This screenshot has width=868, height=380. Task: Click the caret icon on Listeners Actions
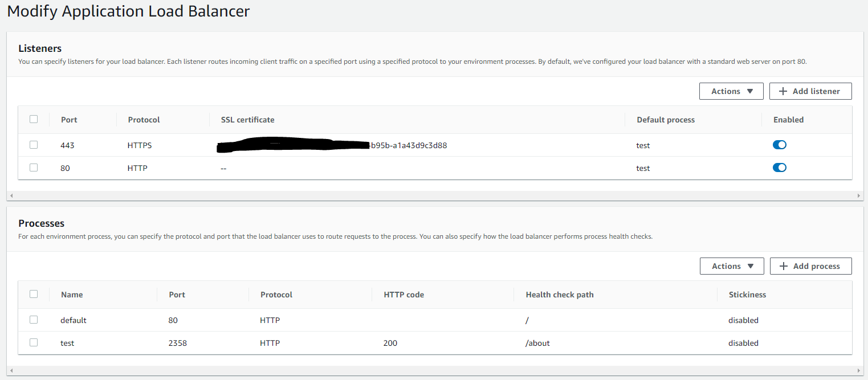[751, 91]
